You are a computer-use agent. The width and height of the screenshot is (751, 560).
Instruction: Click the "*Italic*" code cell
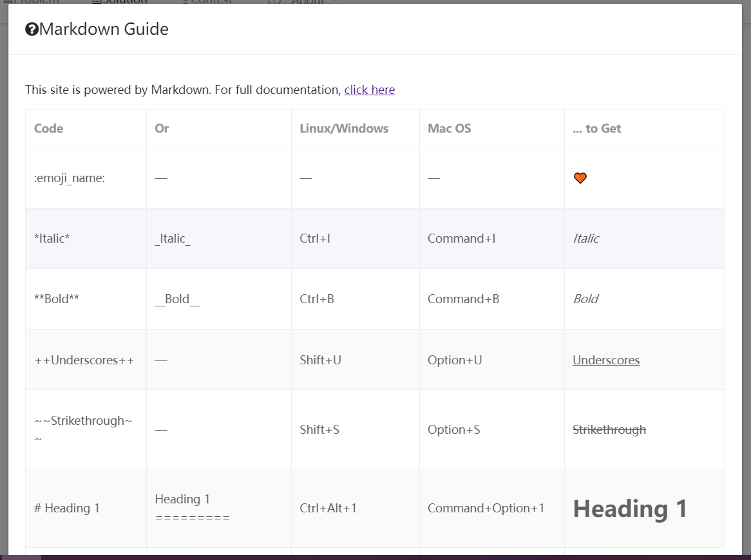[52, 239]
